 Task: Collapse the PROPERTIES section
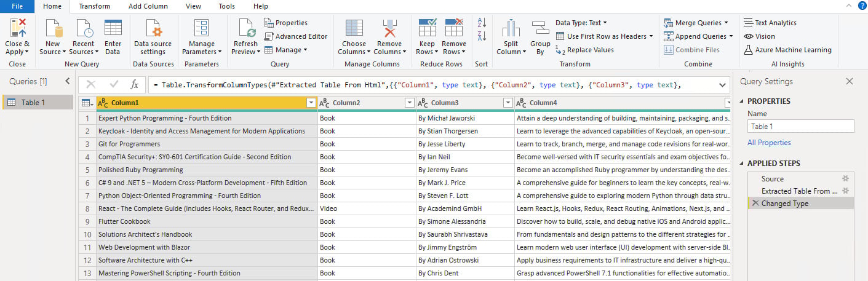pos(741,101)
